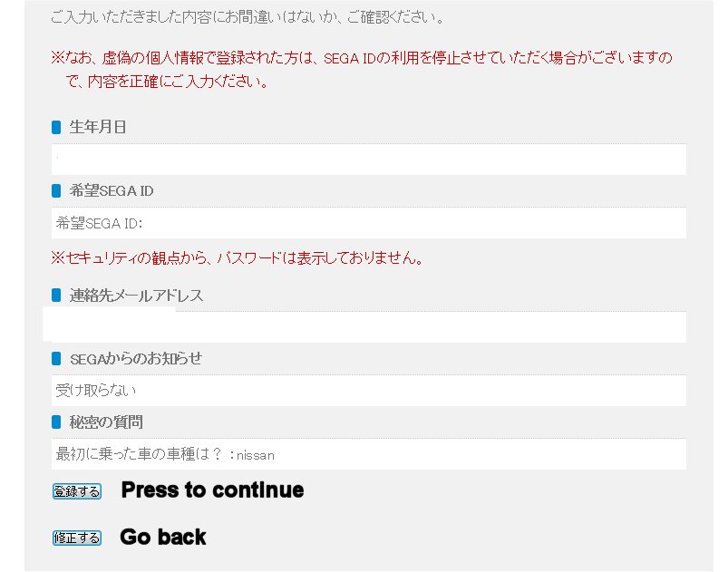
Task: Click the bold "Go back" annotation
Action: coord(163,538)
